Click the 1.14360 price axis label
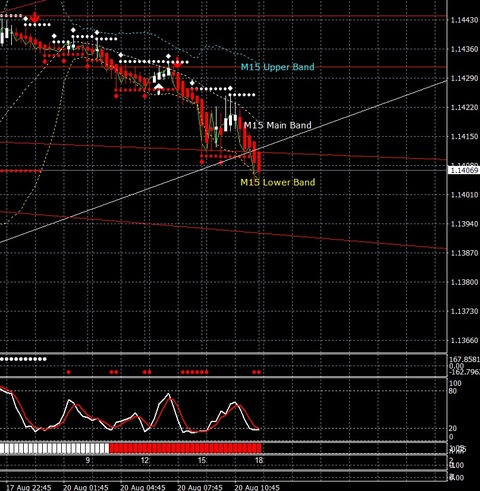Viewport: 480px width, 491px height. [x=464, y=49]
